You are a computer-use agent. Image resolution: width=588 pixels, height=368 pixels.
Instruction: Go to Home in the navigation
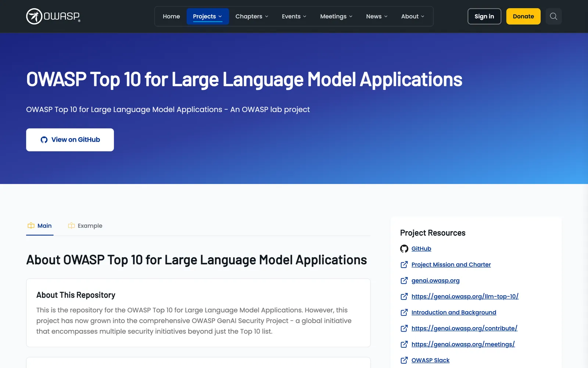(x=171, y=17)
